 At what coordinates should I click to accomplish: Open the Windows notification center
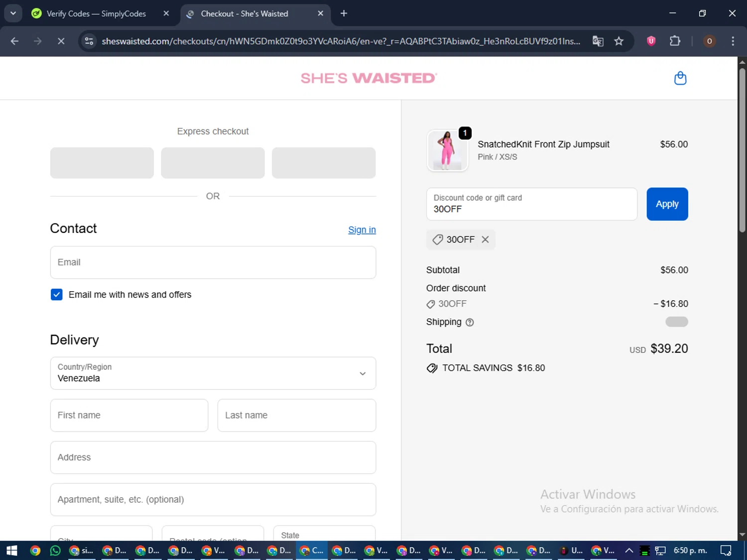(x=726, y=551)
